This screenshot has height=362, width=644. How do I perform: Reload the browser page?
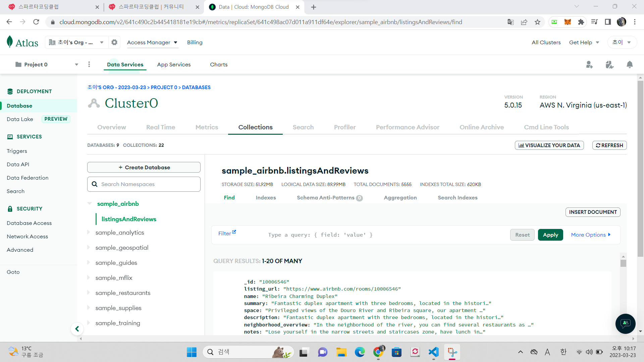(36, 22)
